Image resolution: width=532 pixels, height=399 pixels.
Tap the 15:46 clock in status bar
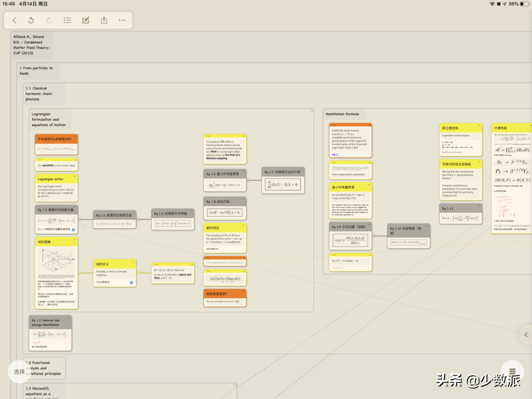(9, 4)
